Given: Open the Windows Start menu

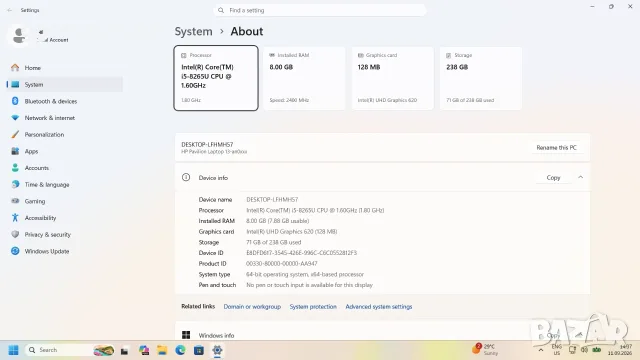Looking at the screenshot, I should click(x=13, y=350).
